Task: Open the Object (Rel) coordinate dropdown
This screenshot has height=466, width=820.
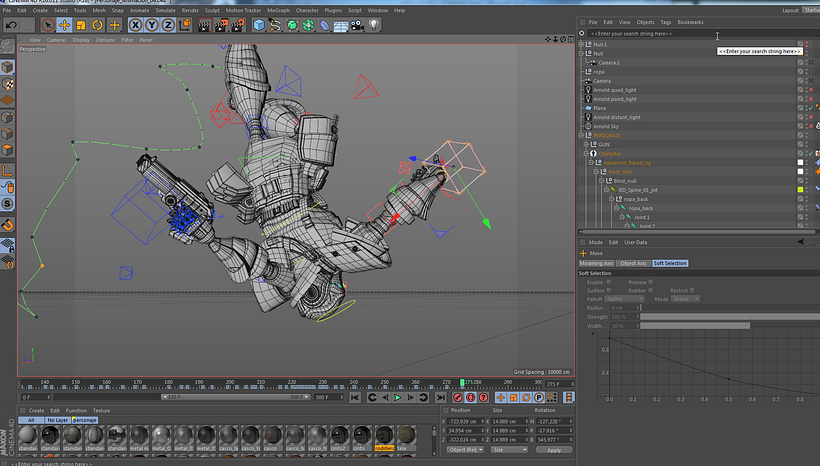Action: 466,450
